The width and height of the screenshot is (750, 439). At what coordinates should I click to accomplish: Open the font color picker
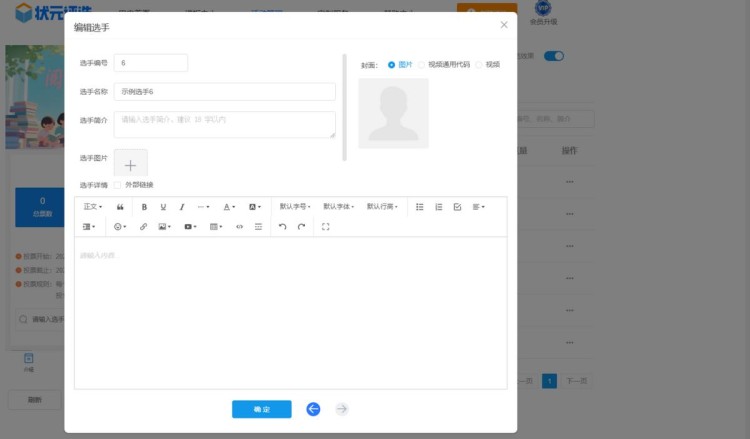coord(229,207)
